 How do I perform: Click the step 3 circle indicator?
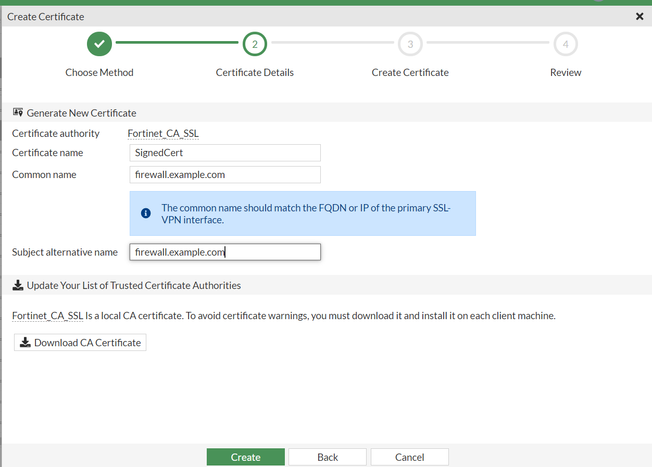tap(410, 44)
